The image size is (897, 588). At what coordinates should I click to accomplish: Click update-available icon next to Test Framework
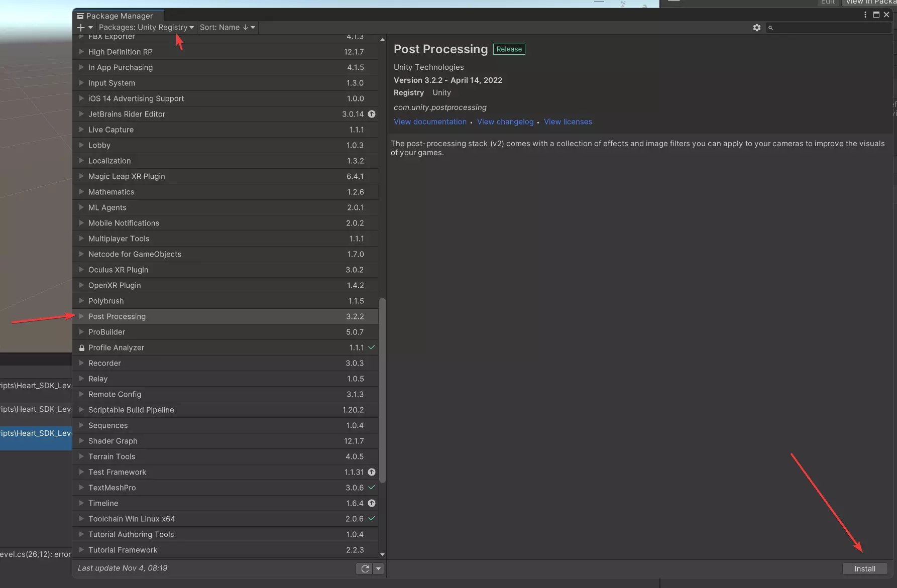(x=372, y=472)
